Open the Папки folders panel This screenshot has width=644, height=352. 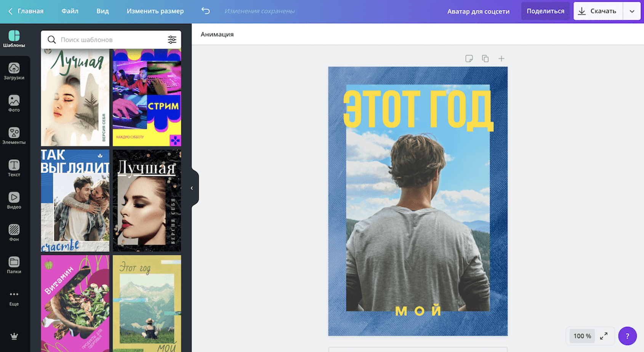click(x=14, y=265)
